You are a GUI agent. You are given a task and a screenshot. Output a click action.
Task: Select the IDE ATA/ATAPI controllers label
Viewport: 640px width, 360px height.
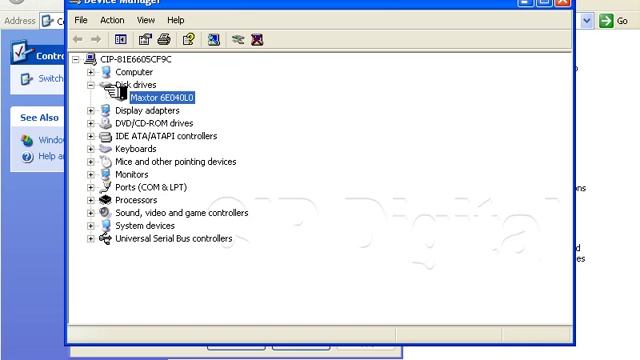click(166, 136)
